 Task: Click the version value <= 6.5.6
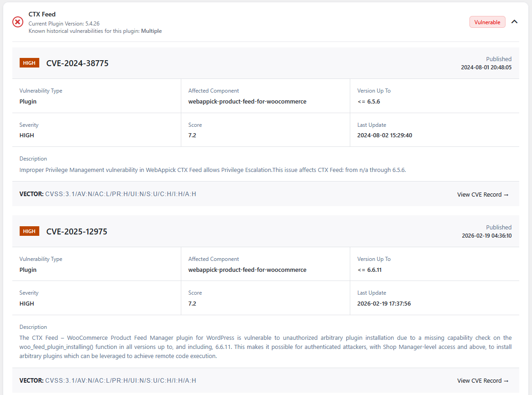point(369,101)
